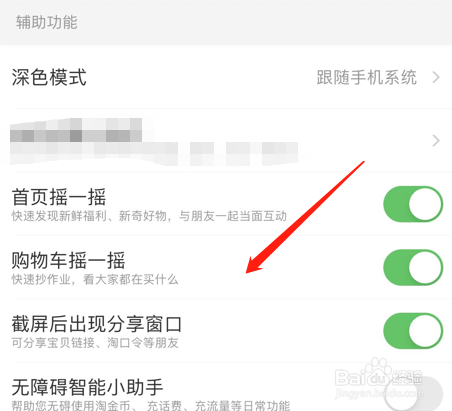Tap the 首页摇一摇 label

[x=59, y=197]
